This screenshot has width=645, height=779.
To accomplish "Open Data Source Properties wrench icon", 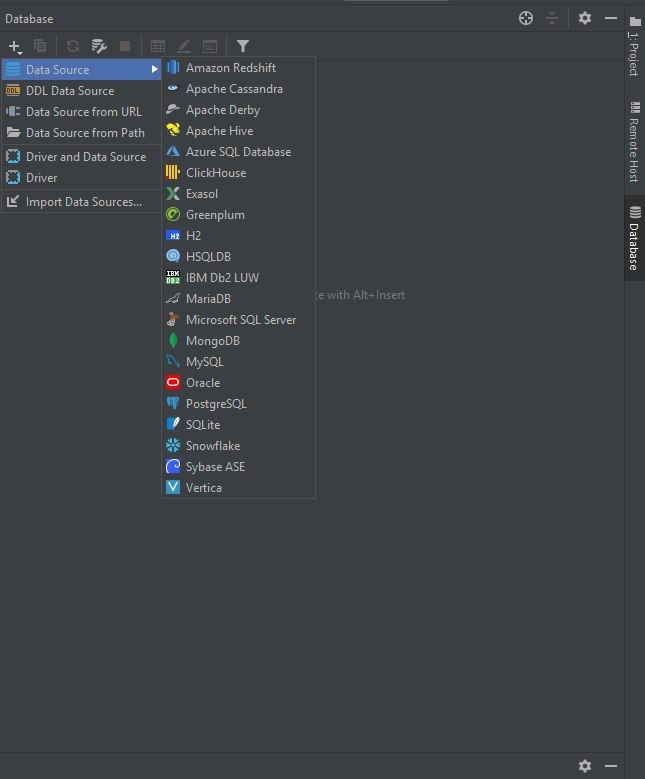I will (x=99, y=46).
